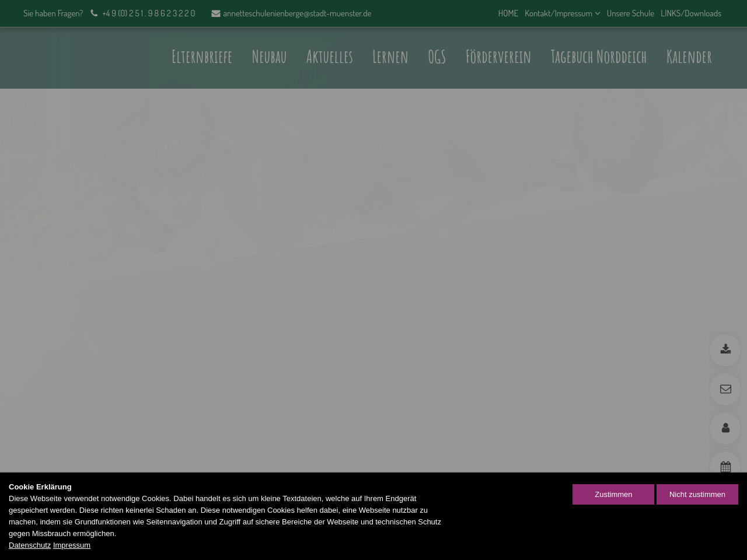Click the download icon in the floating sidebar
Screen dimensions: 747x560
pos(725,349)
